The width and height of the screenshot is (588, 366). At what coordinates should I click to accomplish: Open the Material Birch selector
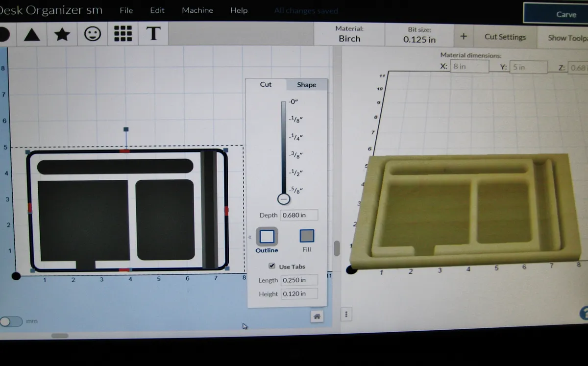(x=349, y=34)
